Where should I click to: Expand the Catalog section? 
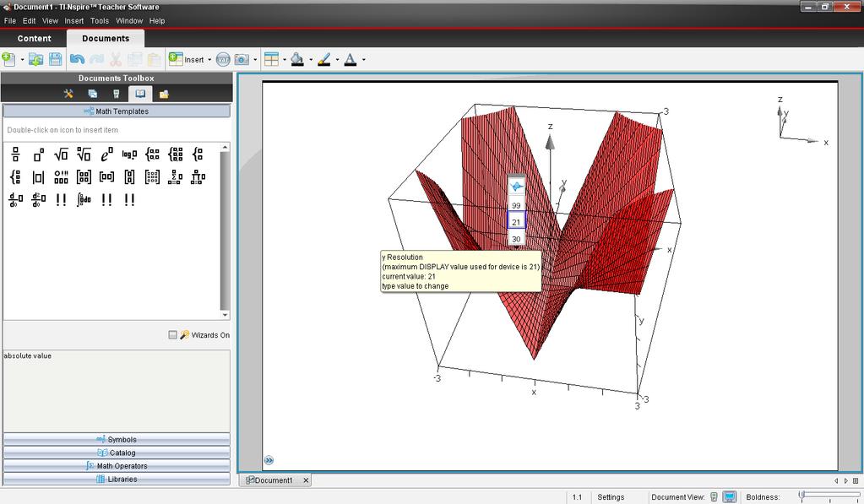click(x=117, y=453)
